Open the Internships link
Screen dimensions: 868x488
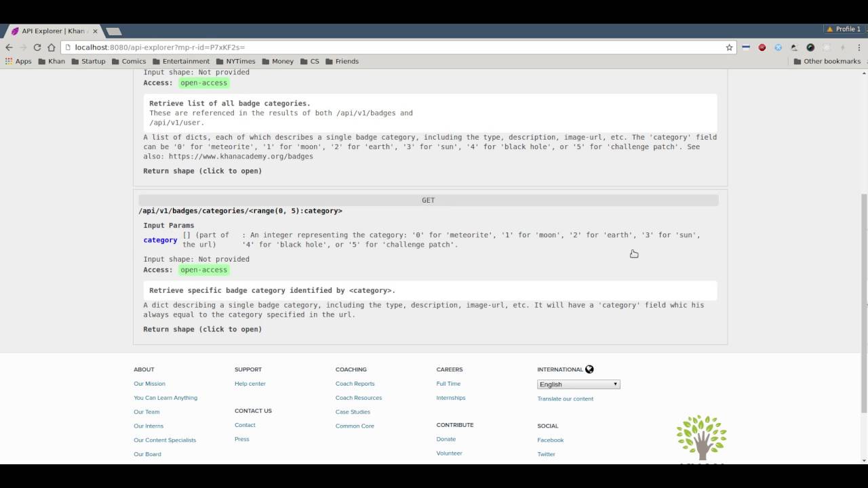tap(451, 398)
